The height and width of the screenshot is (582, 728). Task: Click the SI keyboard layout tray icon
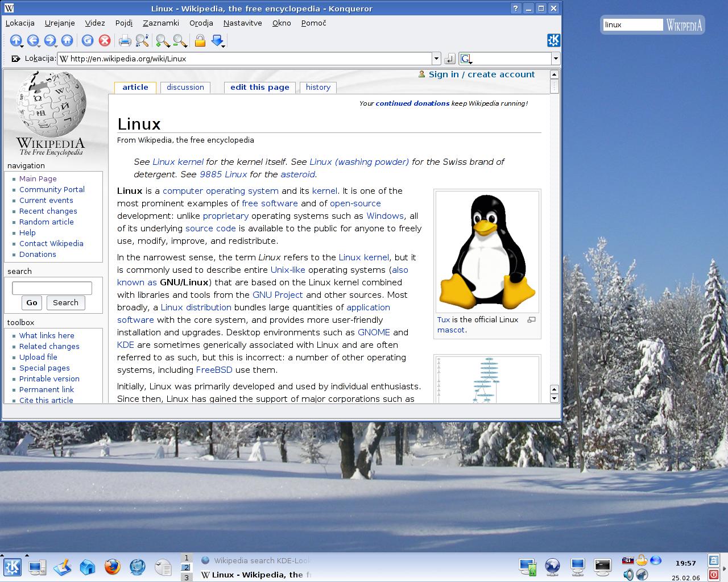point(628,560)
